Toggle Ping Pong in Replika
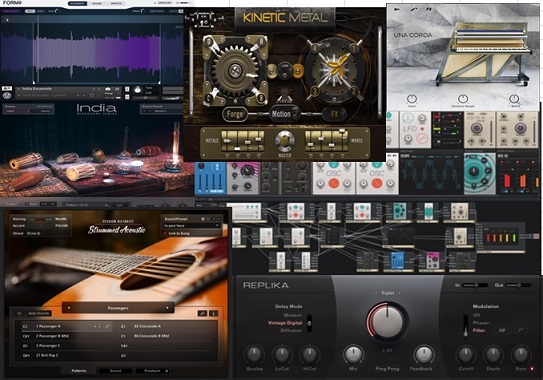Viewport: 543px width, 380px height. tap(387, 369)
